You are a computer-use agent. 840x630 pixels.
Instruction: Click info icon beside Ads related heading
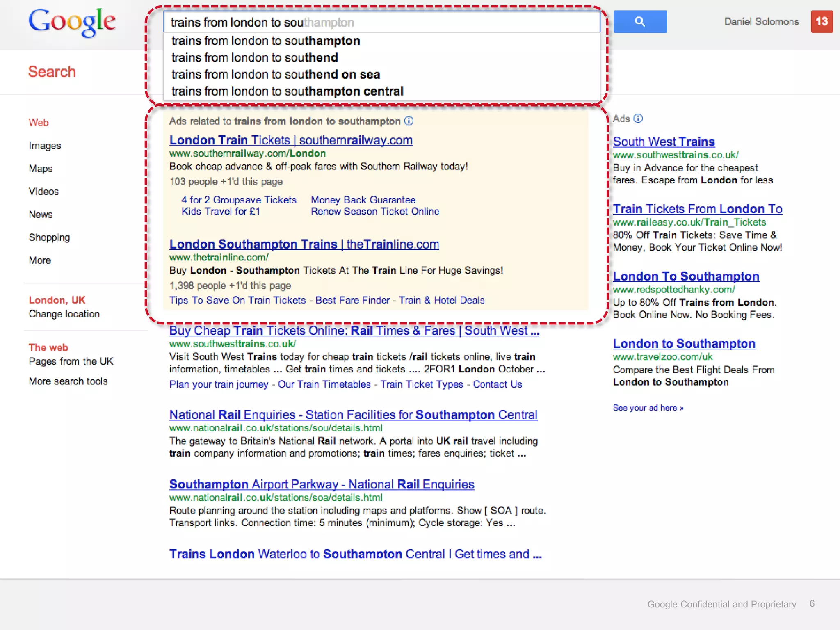point(409,121)
